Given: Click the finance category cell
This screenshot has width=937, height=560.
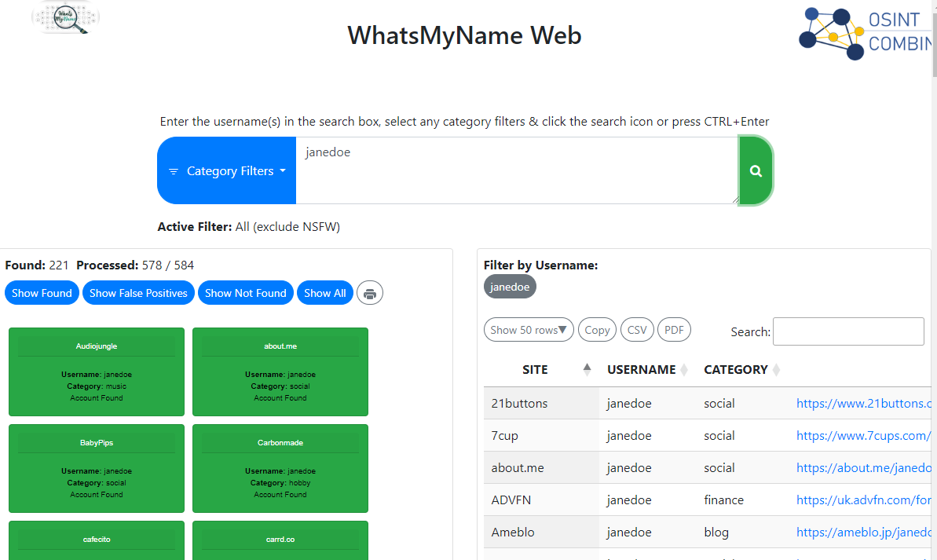Looking at the screenshot, I should [743, 500].
